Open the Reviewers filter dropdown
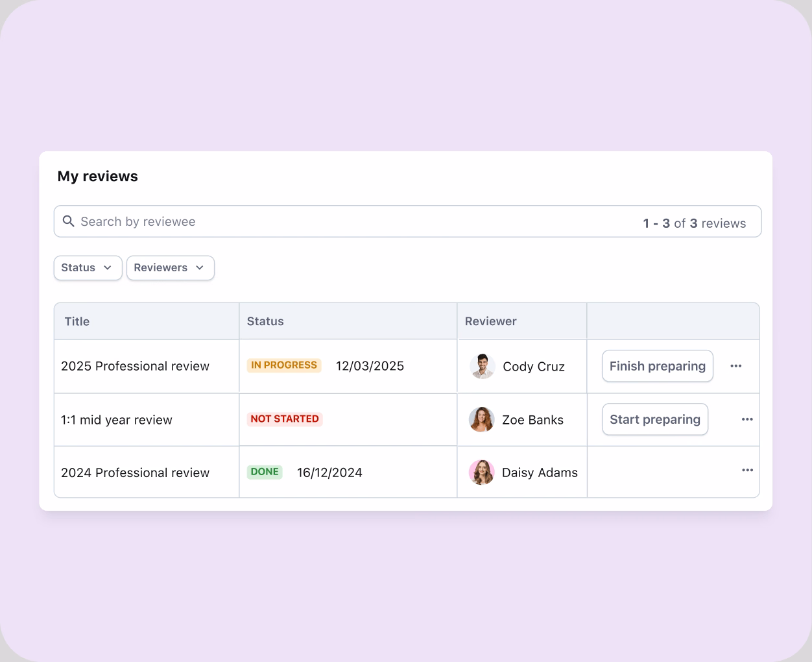 [170, 267]
